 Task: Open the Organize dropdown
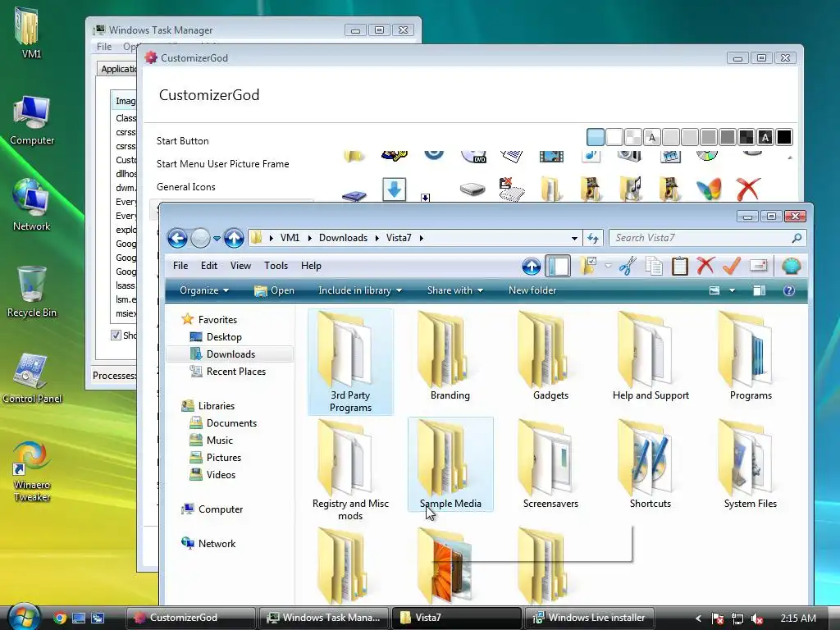tap(204, 290)
